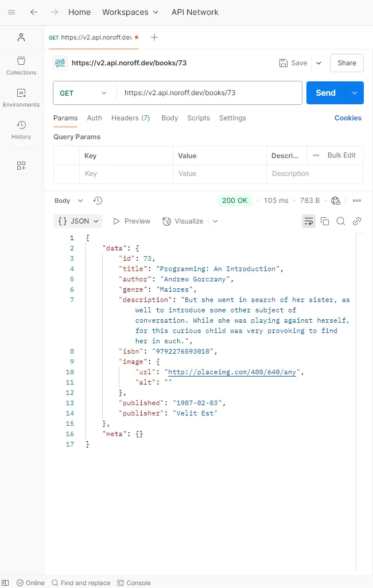Switch to the Params tab
373x588 pixels.
pyautogui.click(x=65, y=118)
